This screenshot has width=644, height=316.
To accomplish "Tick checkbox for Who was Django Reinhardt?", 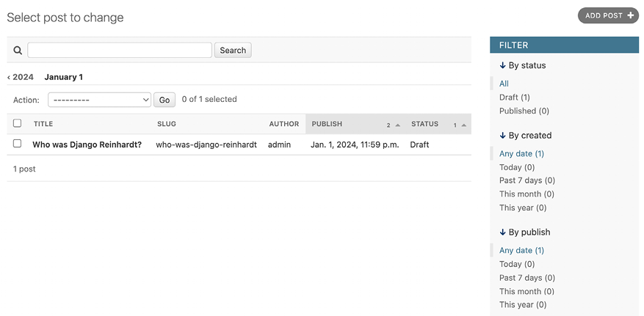I will [17, 144].
